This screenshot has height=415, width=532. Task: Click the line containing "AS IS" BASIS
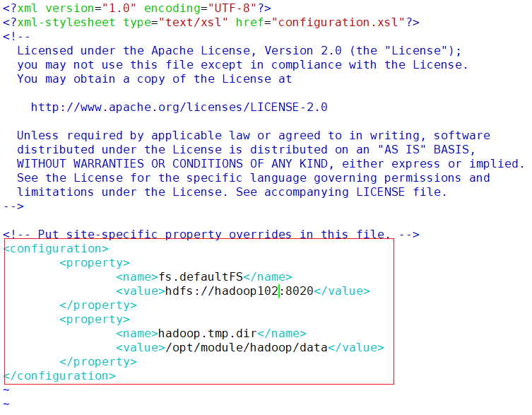coord(247,149)
